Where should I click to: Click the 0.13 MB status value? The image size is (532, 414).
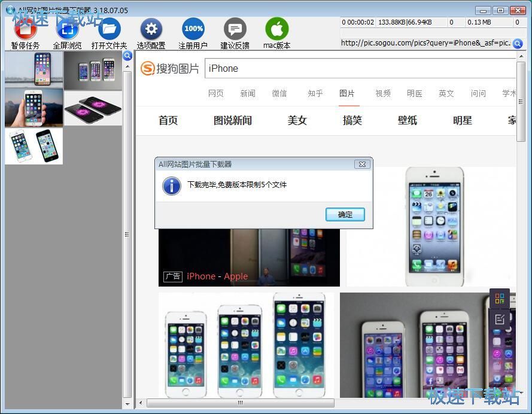479,22
